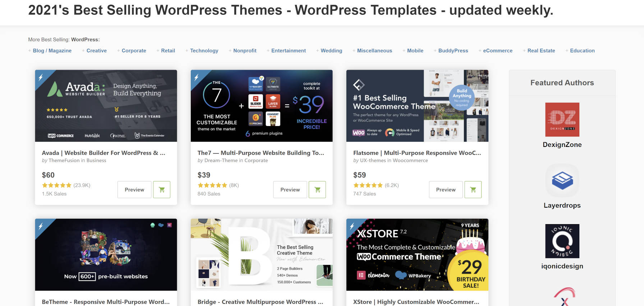The height and width of the screenshot is (306, 644).
Task: Open BeTheme Responsive Multi-Purpose title
Action: (106, 302)
